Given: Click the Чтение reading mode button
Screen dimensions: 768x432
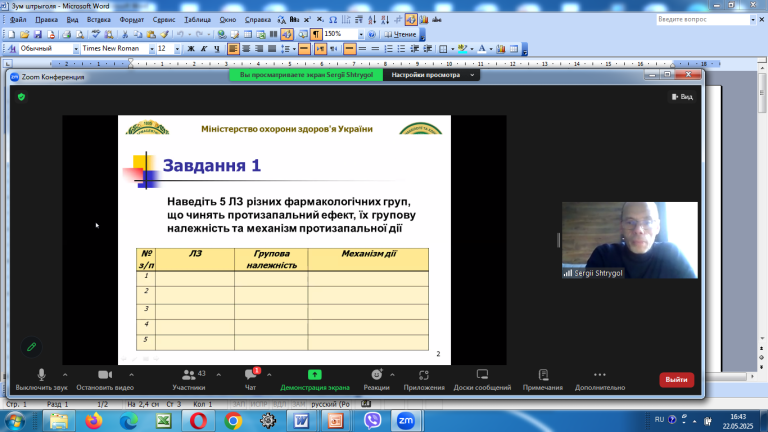Looking at the screenshot, I should coord(400,34).
